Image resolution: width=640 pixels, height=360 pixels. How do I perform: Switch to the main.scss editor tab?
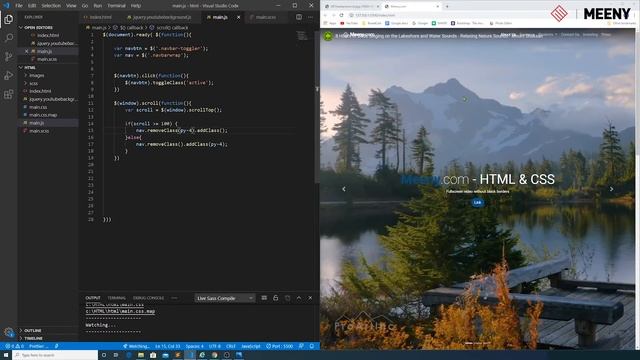[266, 17]
